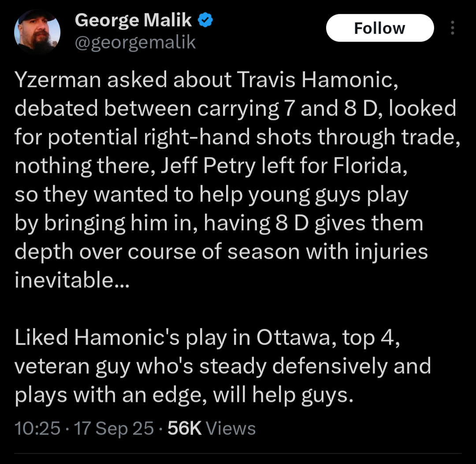This screenshot has width=476, height=464.
Task: Click the 17 Sep 25 date
Action: (114, 428)
